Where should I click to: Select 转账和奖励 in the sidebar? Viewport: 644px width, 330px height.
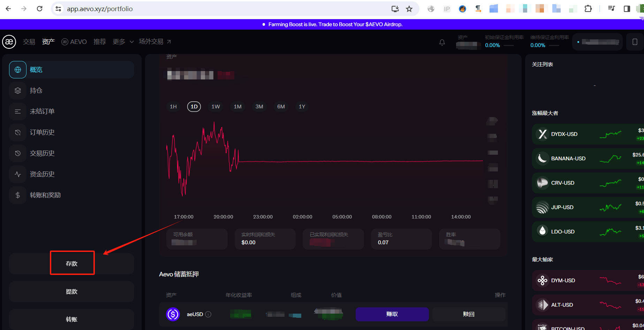click(71, 195)
